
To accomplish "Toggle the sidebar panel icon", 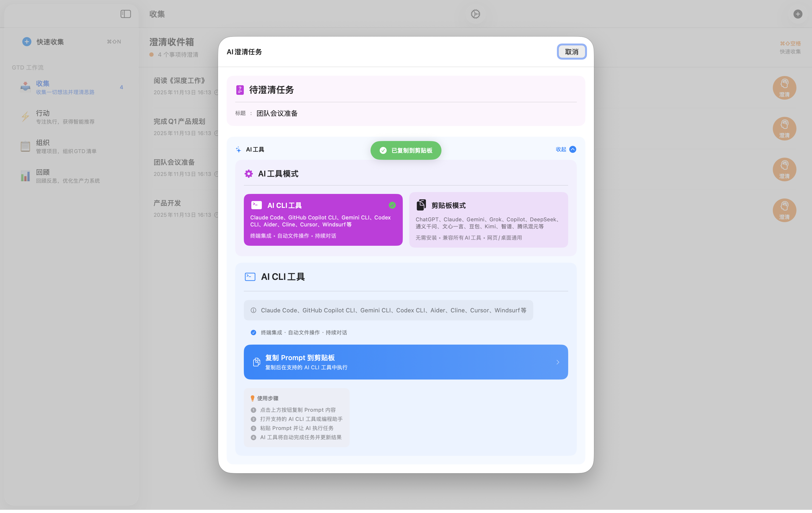I will (x=125, y=14).
